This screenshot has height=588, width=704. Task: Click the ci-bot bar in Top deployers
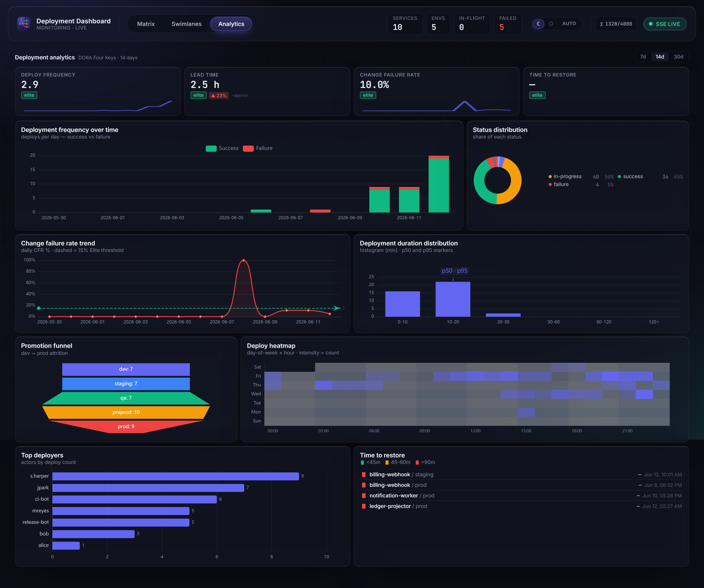[134, 499]
